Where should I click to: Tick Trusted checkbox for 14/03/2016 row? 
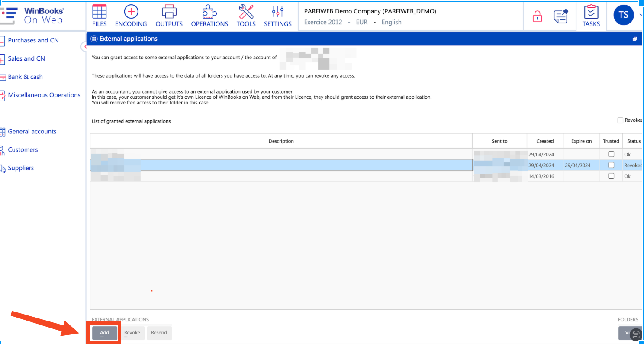coord(611,176)
